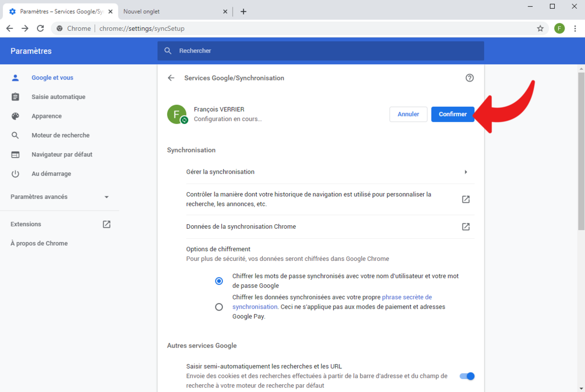This screenshot has width=585, height=392.
Task: Open help via the question mark icon
Action: [469, 78]
